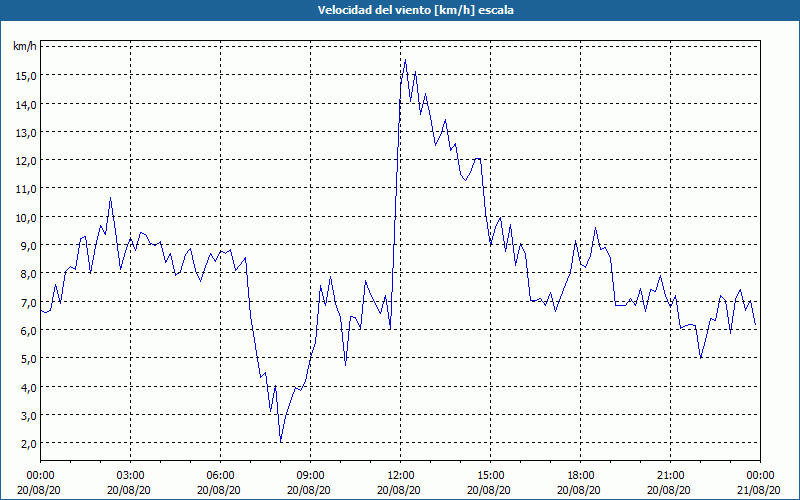
Task: Select the '3,0' y-axis label
Action: (x=29, y=415)
